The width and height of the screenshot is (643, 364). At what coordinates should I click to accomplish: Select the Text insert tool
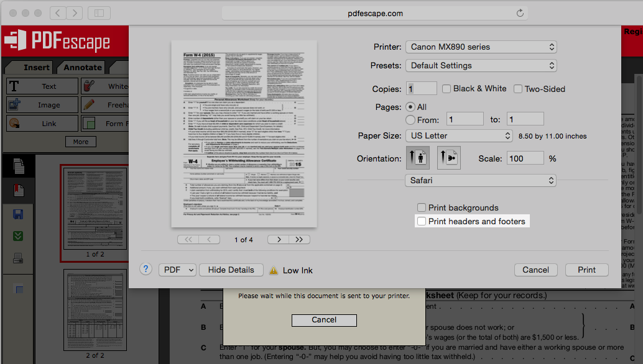42,86
